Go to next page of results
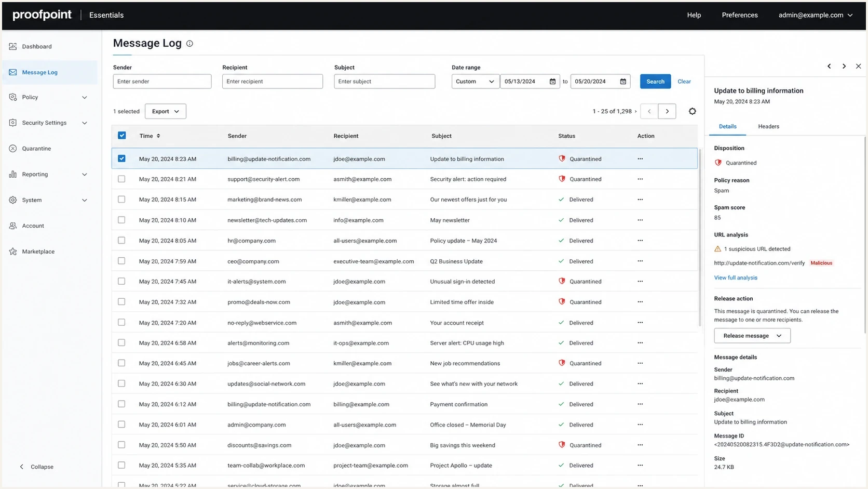The height and width of the screenshot is (489, 868). (667, 111)
